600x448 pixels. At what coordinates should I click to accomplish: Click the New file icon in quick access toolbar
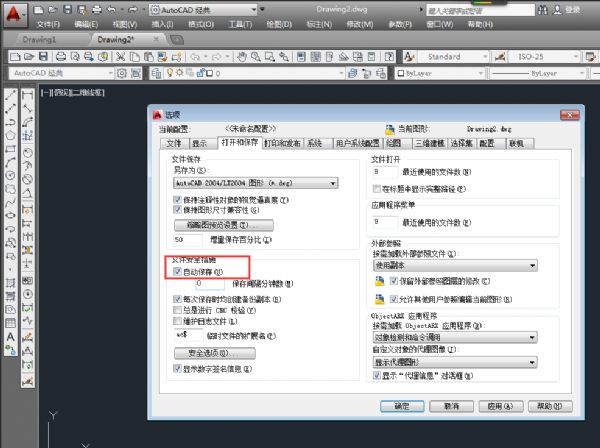tap(38, 10)
